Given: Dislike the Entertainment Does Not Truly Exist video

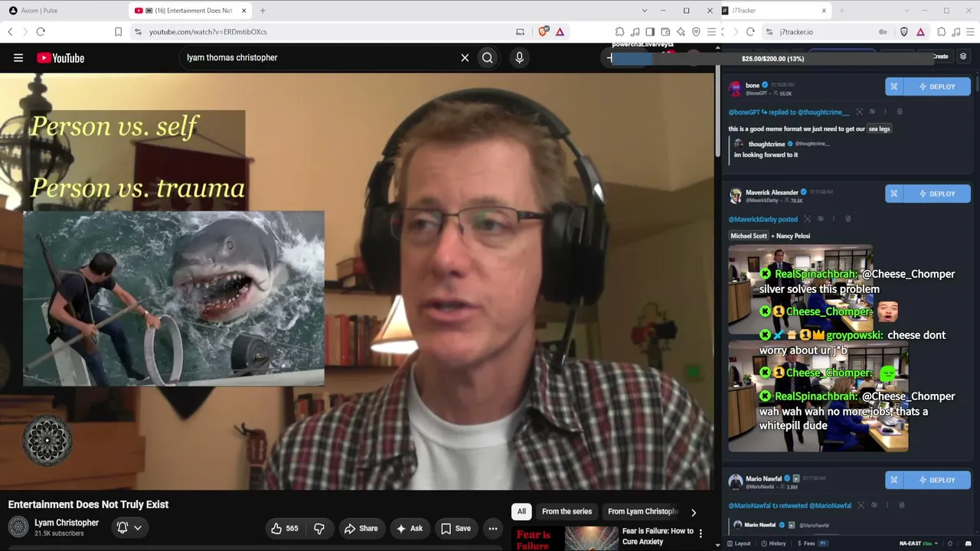Looking at the screenshot, I should pos(319,528).
